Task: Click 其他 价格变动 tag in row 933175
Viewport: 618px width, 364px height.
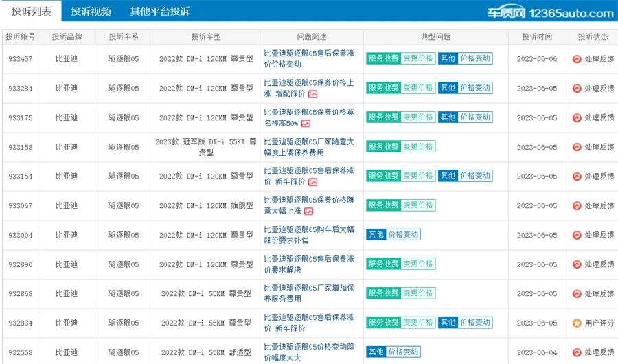Action: click(x=466, y=117)
